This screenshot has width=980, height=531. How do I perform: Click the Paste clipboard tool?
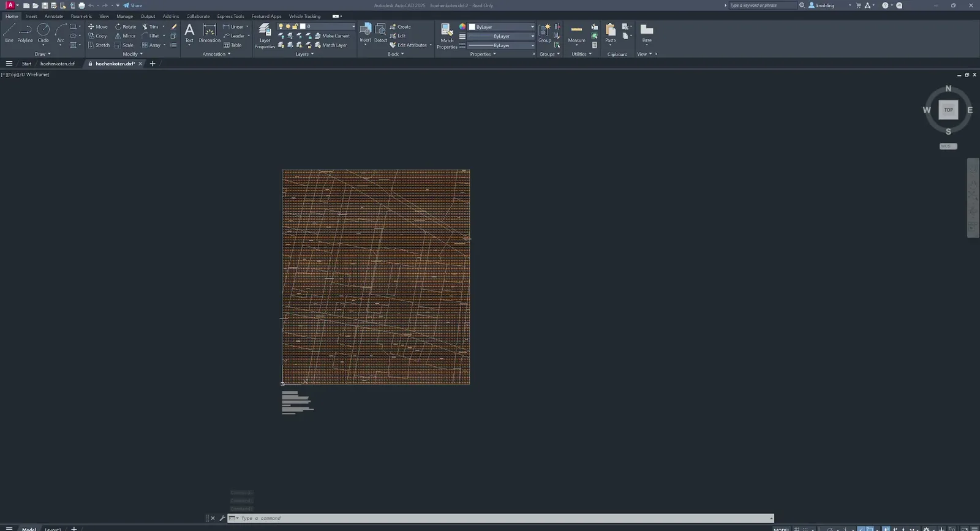tap(611, 33)
